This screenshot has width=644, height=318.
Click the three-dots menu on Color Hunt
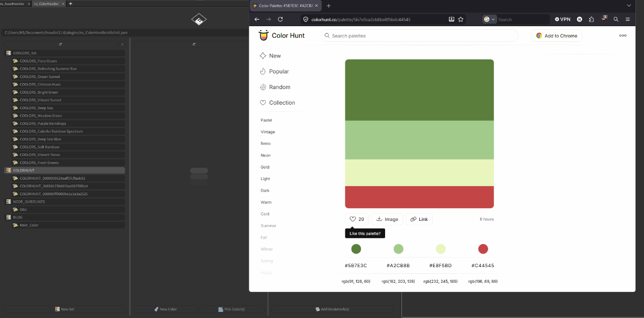(622, 36)
